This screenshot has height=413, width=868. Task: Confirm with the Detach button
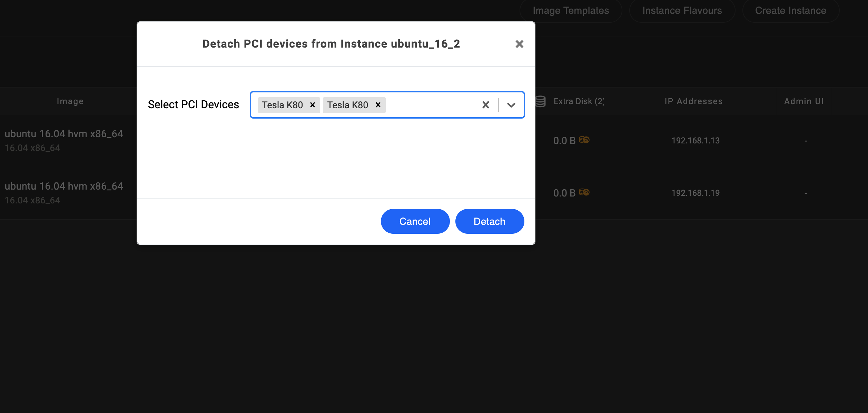[490, 221]
